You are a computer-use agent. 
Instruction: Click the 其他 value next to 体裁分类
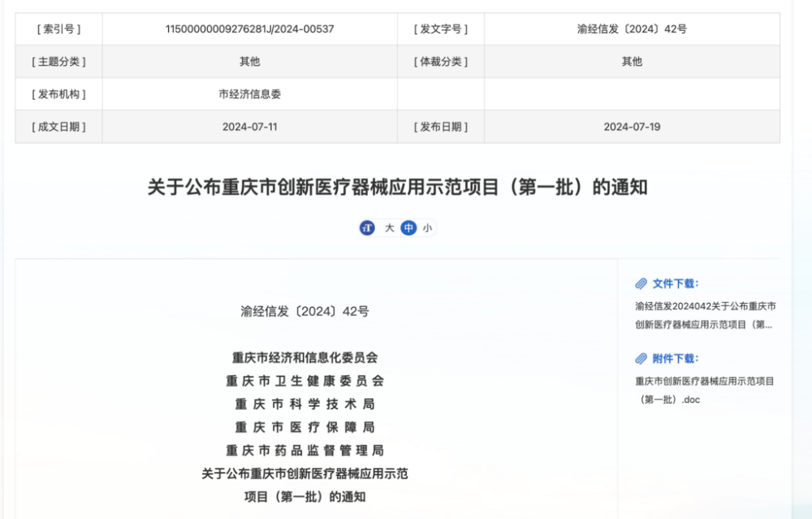pyautogui.click(x=632, y=62)
